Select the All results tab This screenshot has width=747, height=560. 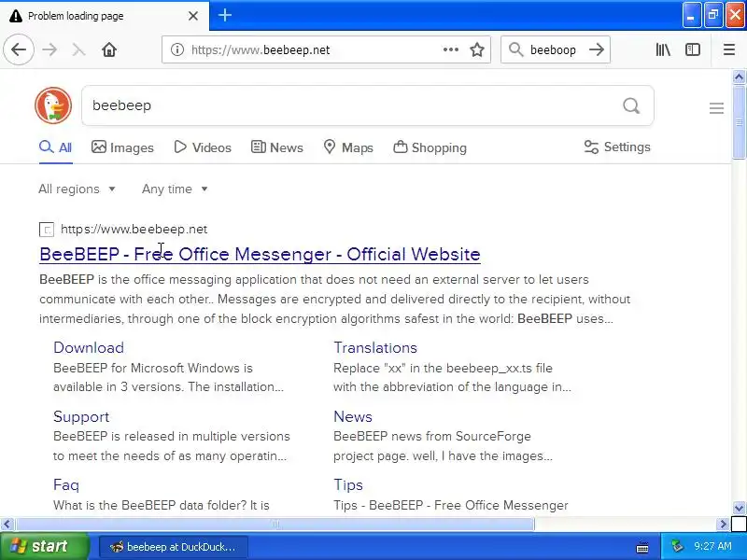(x=56, y=147)
